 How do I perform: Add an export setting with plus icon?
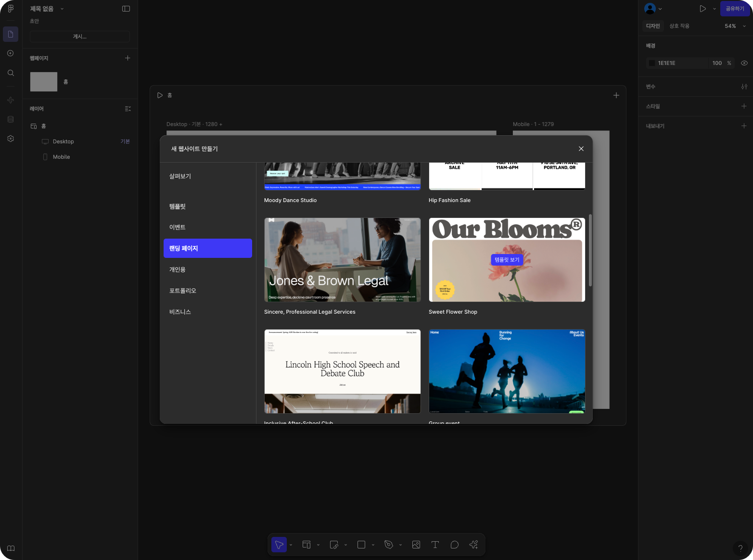[744, 126]
